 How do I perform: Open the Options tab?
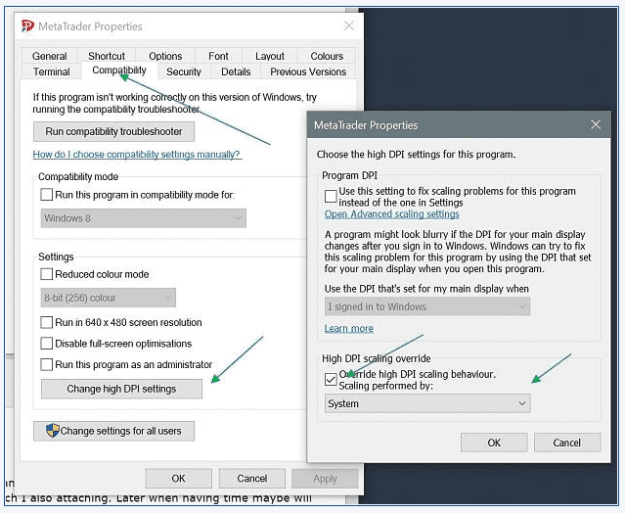(x=165, y=56)
